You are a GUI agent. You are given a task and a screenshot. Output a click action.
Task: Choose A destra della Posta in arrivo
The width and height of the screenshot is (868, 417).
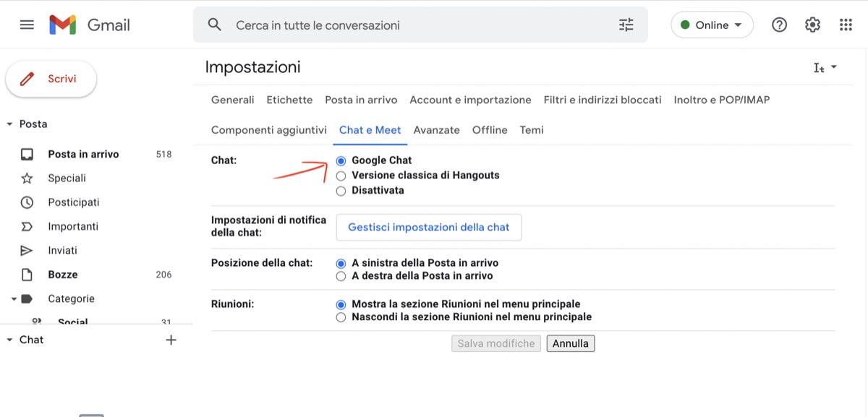(341, 276)
